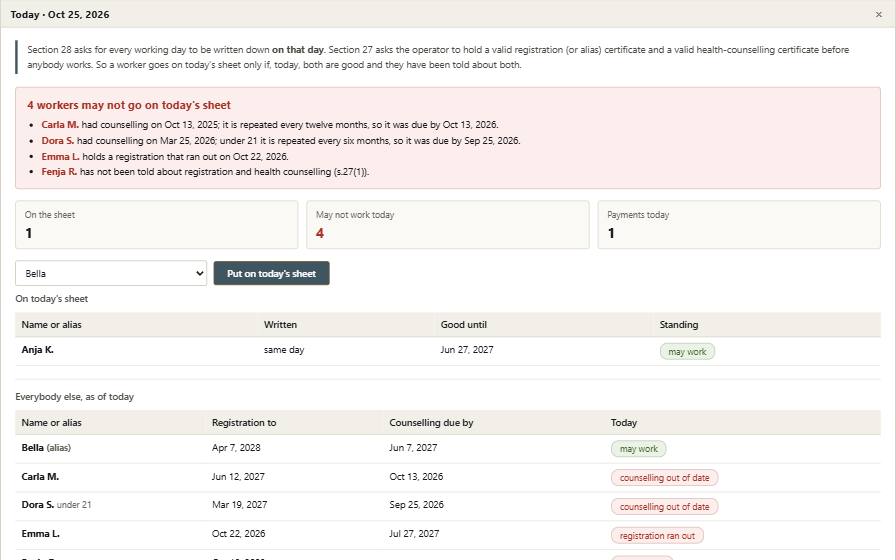Click Bella's counselling date 'Jun 7, 2027'

(x=413, y=448)
